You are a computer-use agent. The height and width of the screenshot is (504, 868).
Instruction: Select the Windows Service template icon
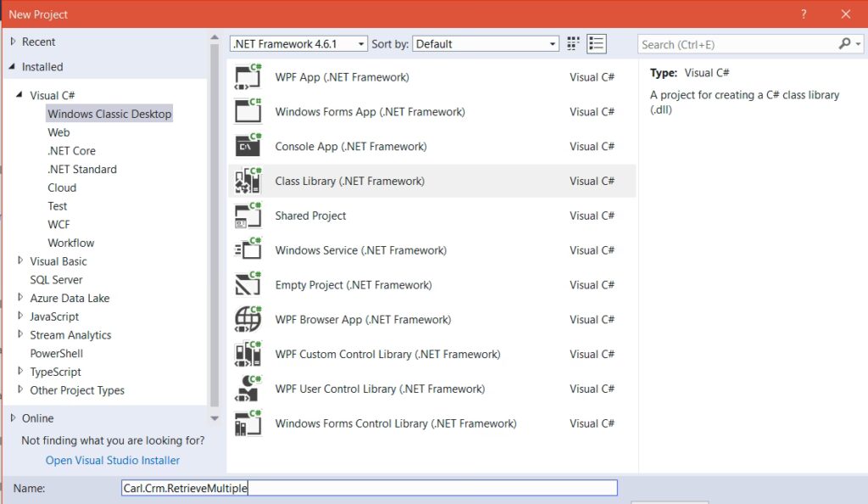point(248,250)
